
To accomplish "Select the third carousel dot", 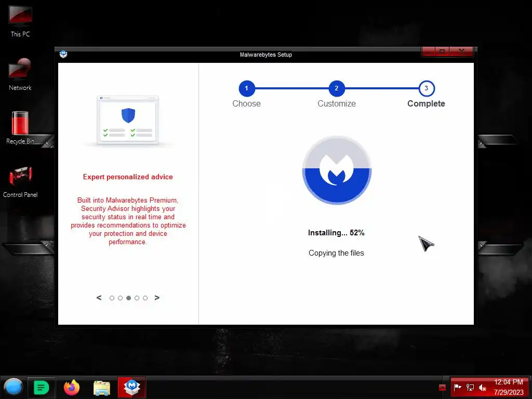I will (129, 298).
